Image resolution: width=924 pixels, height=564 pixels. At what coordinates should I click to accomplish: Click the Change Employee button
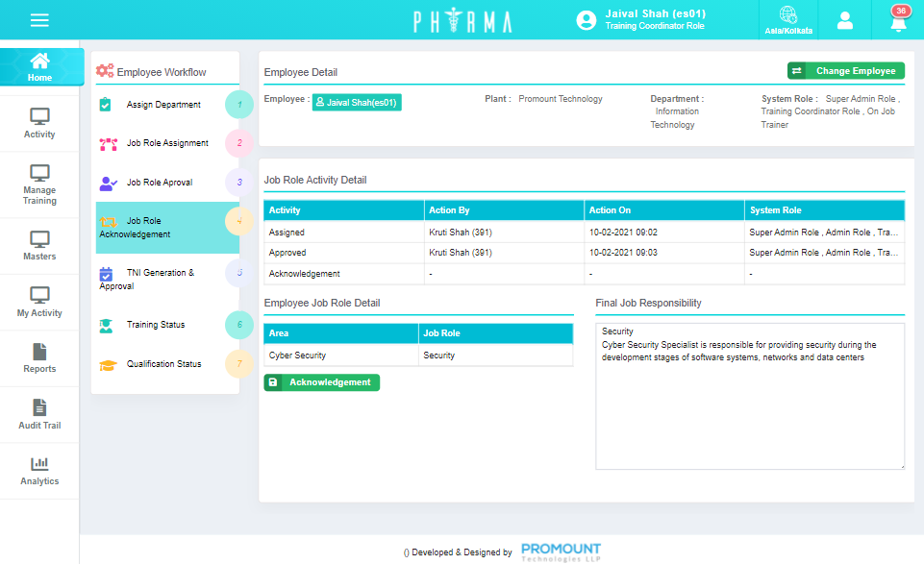[x=846, y=71]
